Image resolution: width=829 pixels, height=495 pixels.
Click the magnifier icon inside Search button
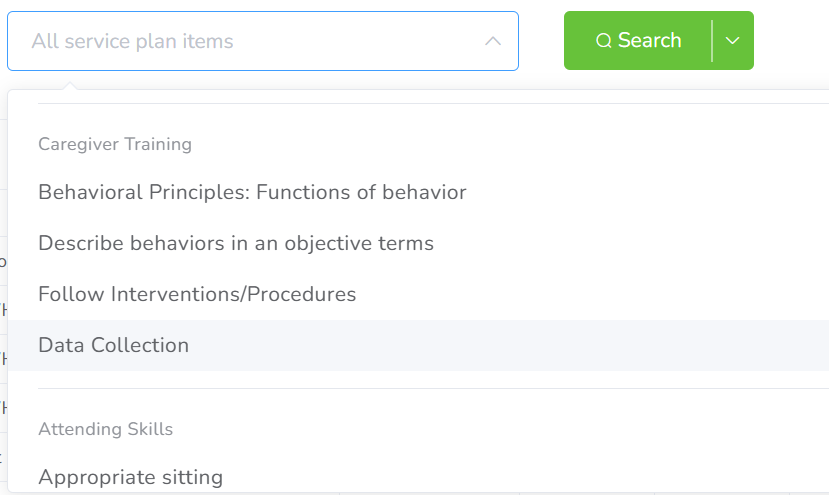click(603, 41)
